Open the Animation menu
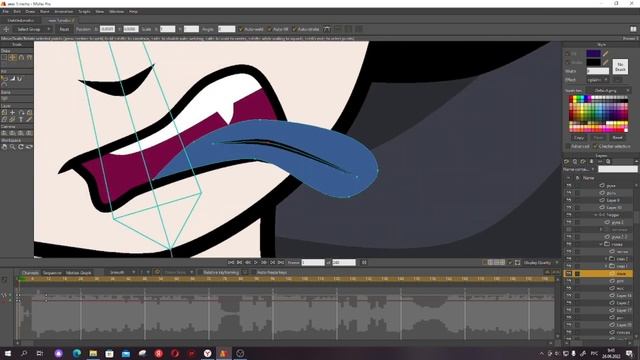640x360 pixels. 64,12
